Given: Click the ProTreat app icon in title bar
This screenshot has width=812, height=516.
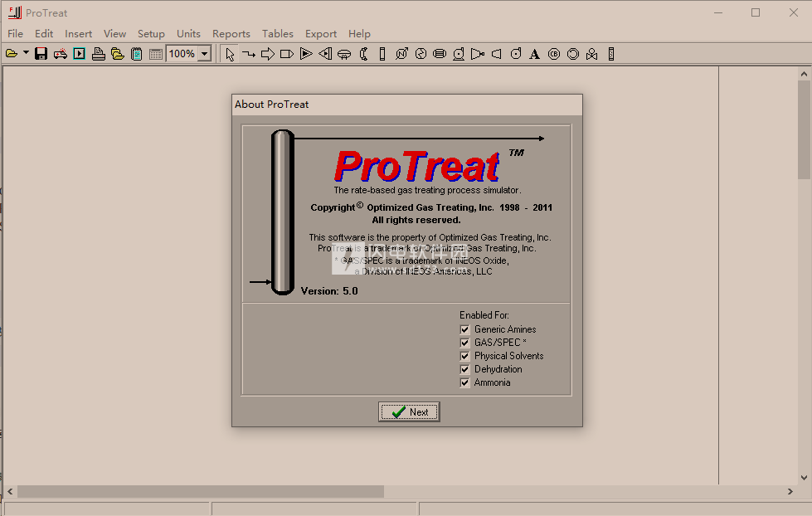Looking at the screenshot, I should (14, 12).
